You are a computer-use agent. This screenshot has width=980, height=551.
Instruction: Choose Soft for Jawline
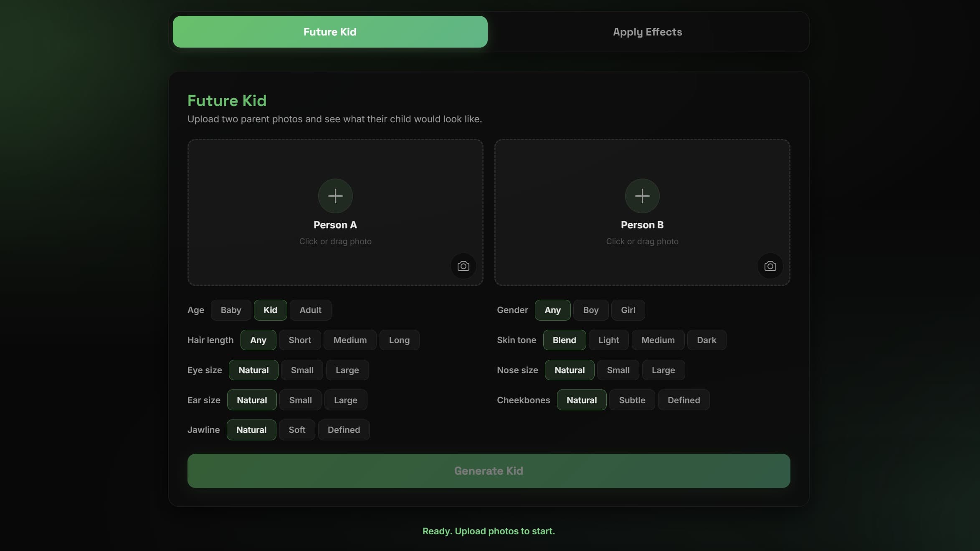coord(297,430)
